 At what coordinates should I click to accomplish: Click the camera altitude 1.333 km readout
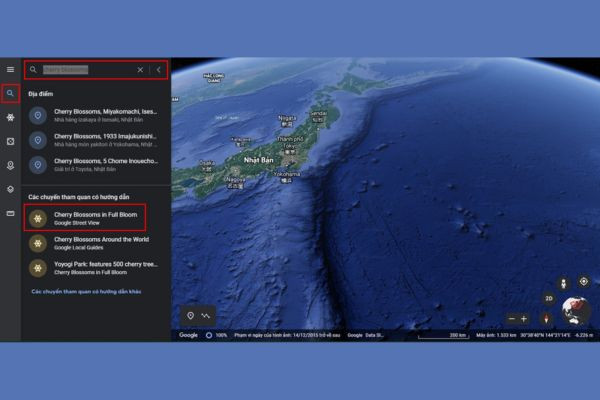[x=496, y=335]
